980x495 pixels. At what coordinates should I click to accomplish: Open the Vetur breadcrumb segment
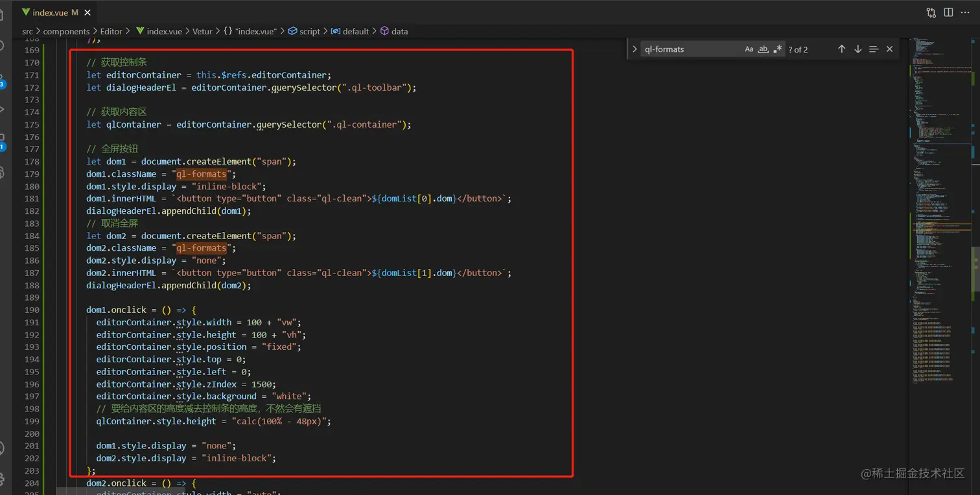tap(202, 31)
